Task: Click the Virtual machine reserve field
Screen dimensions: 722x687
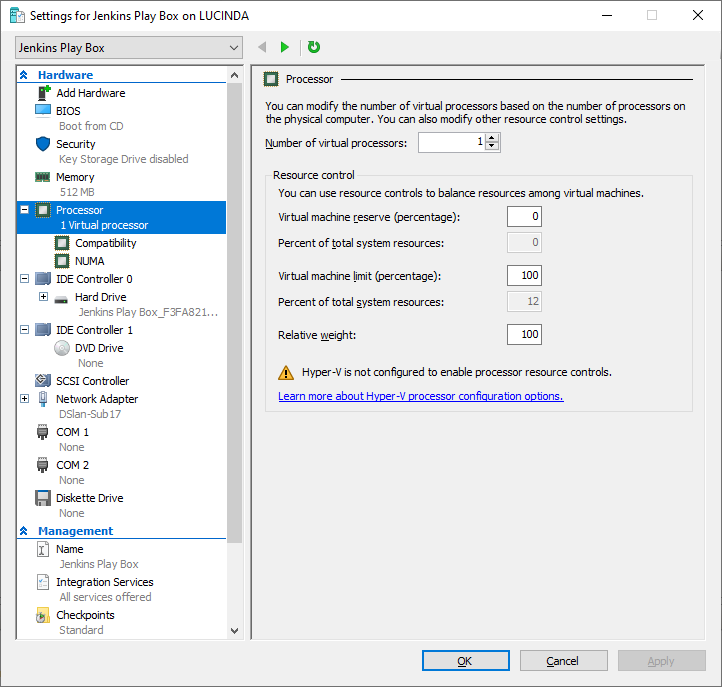Action: point(524,216)
